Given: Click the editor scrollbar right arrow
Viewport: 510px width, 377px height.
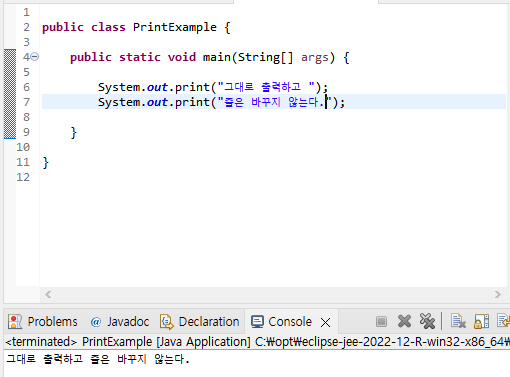Looking at the screenshot, I should pyautogui.click(x=498, y=295).
